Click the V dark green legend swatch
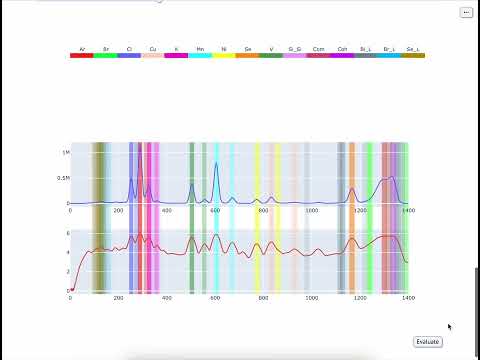This screenshot has height=360, width=480. tap(271, 56)
